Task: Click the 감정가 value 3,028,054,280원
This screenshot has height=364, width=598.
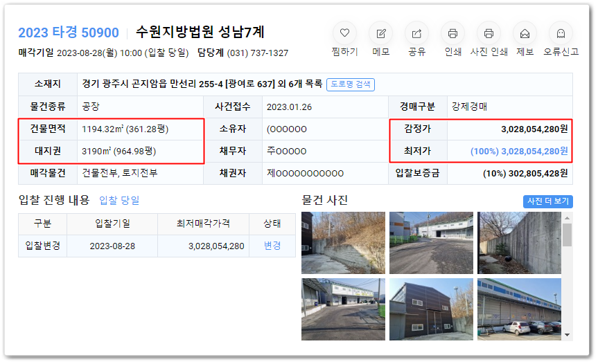Action: coord(534,129)
